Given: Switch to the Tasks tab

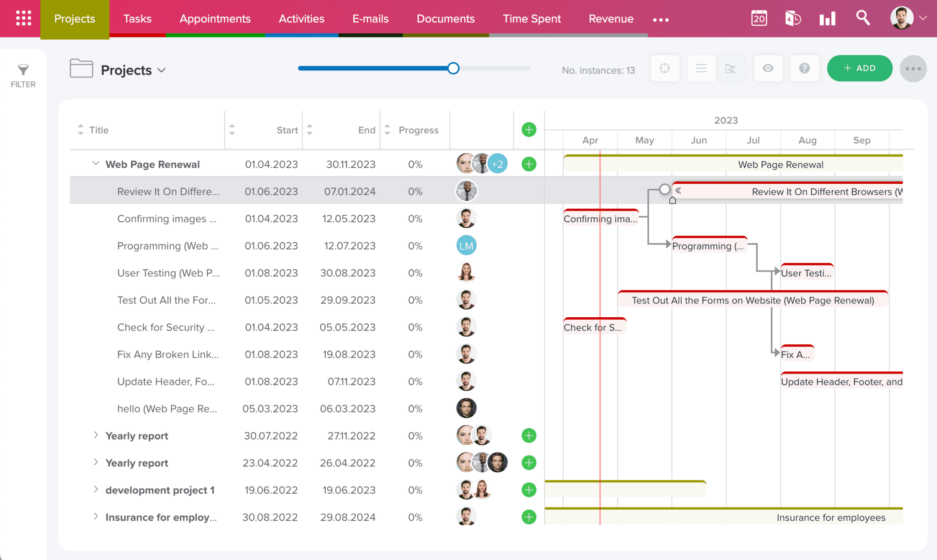Looking at the screenshot, I should pos(137,19).
